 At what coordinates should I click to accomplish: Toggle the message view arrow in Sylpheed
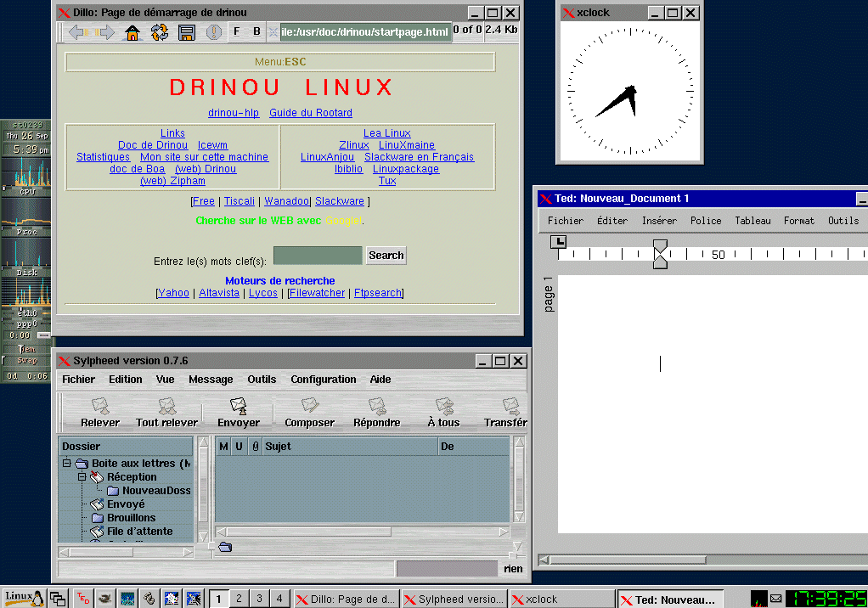pos(517,547)
